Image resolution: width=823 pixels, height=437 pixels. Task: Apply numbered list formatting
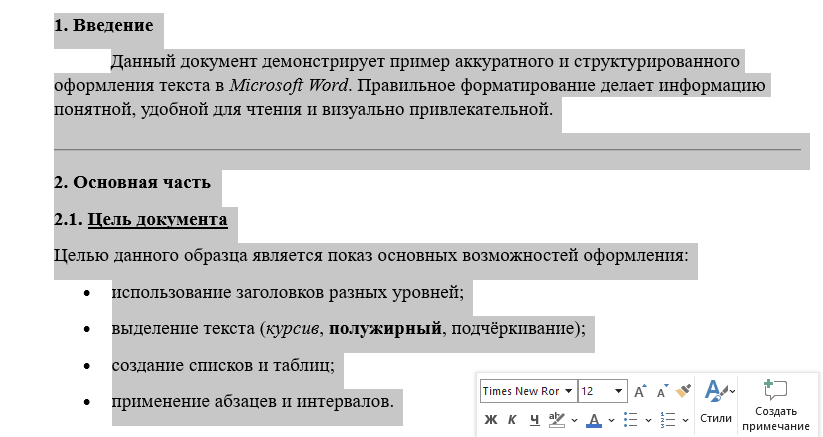[668, 420]
